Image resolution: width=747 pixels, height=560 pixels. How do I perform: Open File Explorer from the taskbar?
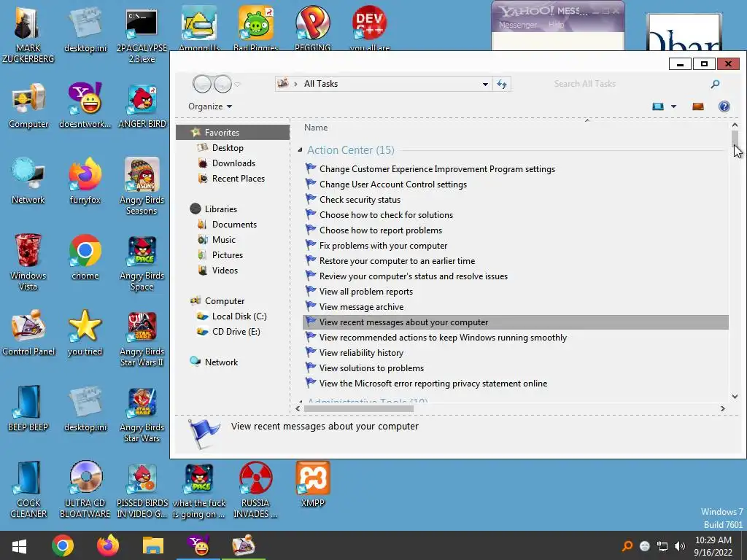153,545
